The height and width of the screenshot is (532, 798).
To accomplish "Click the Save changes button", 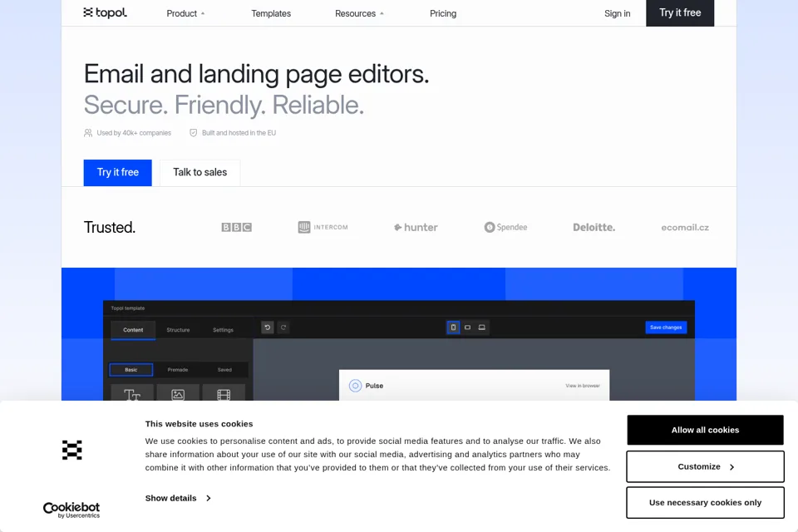I will click(x=666, y=328).
